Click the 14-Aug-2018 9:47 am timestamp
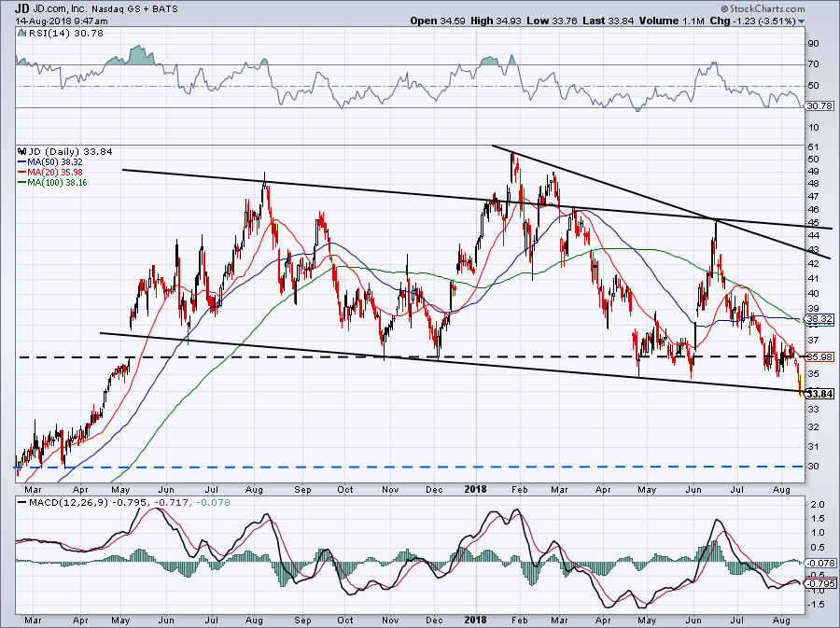 [61, 21]
